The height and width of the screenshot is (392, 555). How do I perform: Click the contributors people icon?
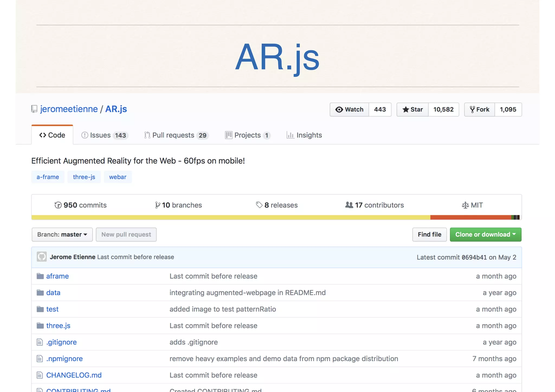[349, 205]
